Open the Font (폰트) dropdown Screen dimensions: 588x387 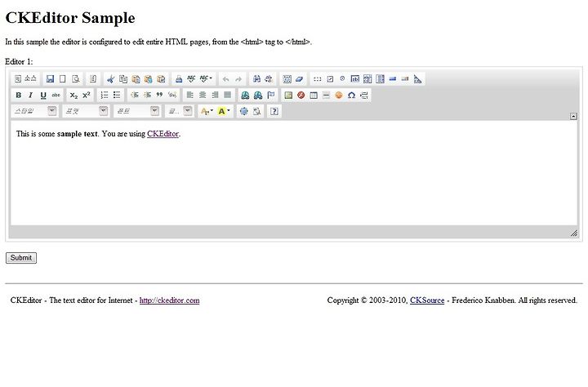click(x=137, y=111)
